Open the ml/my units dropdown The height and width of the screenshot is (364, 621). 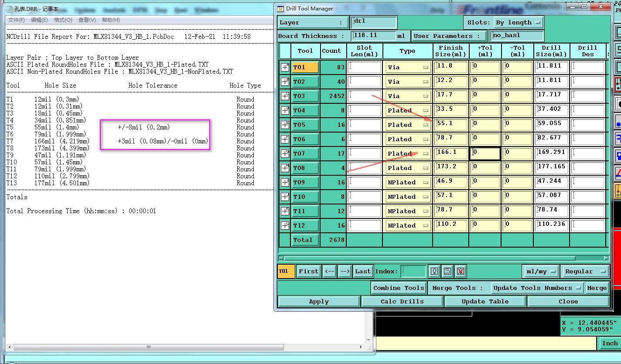point(541,271)
